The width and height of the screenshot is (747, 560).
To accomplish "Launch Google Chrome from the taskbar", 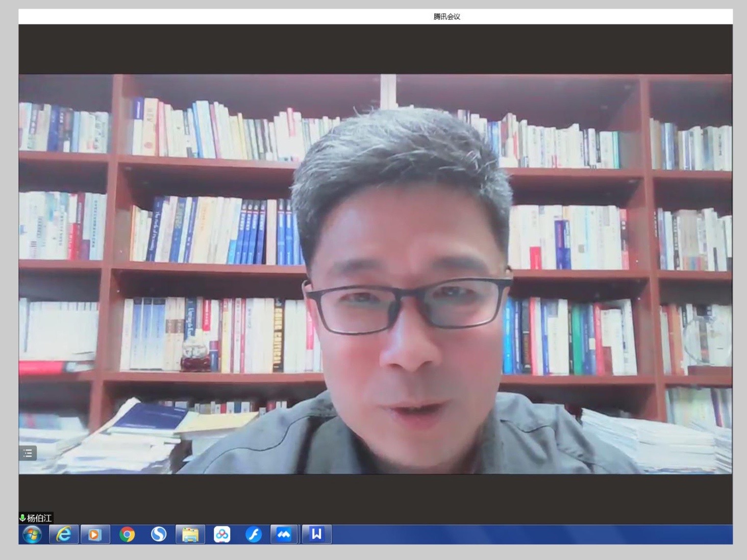I will (x=127, y=534).
